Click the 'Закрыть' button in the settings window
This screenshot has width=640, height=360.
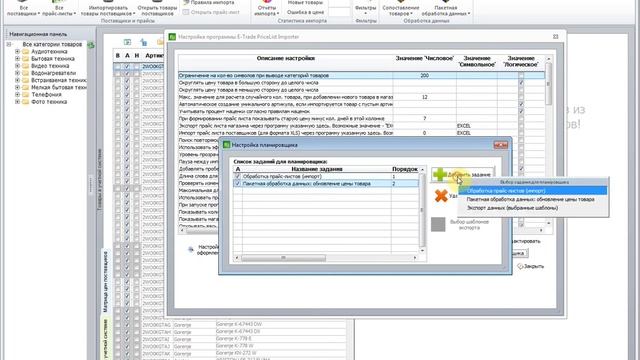click(x=531, y=266)
